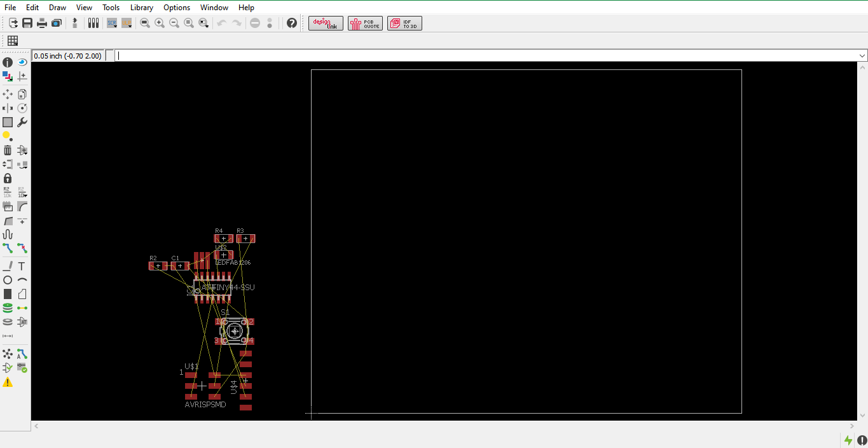Open the Use library icon
868x448 pixels.
(x=93, y=23)
